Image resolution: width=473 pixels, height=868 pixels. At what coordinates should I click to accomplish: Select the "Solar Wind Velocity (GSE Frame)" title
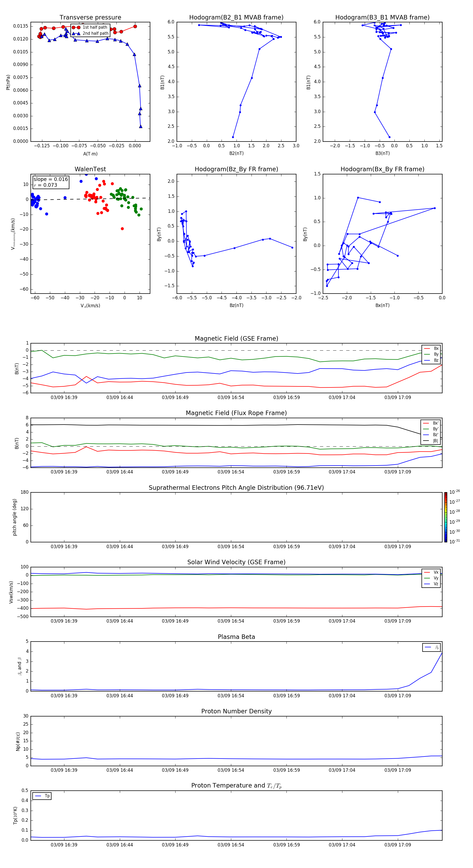tap(236, 562)
